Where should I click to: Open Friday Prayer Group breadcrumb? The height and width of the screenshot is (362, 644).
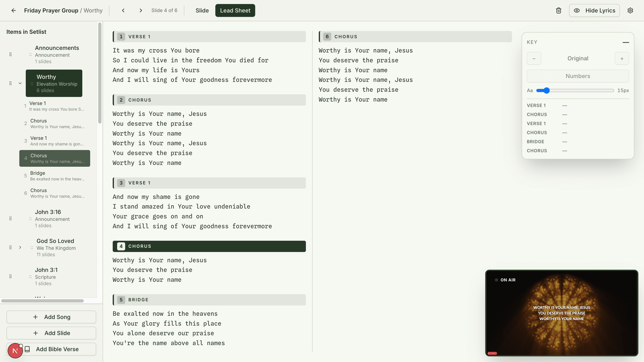click(x=51, y=10)
